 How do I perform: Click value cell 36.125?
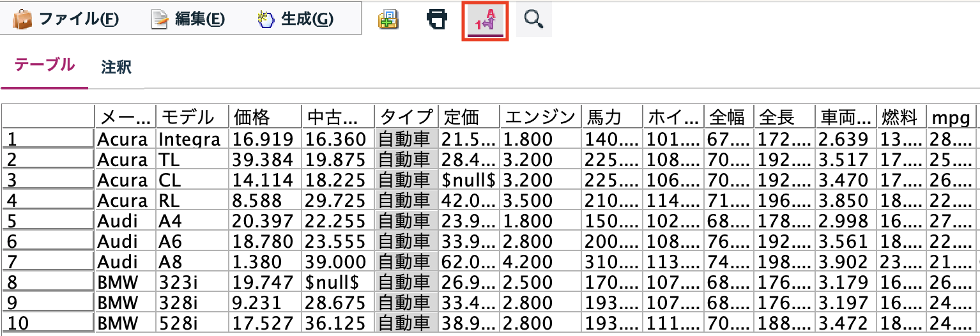point(339,323)
